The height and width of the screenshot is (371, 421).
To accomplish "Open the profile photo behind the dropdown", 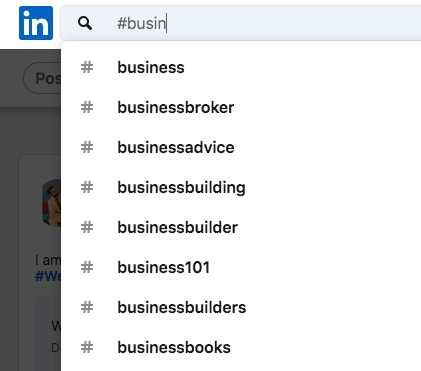I will pos(52,203).
